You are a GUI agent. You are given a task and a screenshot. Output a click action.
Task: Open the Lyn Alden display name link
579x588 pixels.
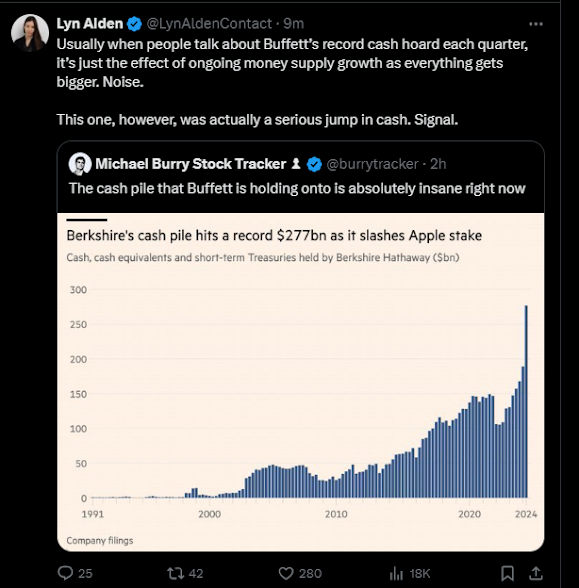(90, 24)
